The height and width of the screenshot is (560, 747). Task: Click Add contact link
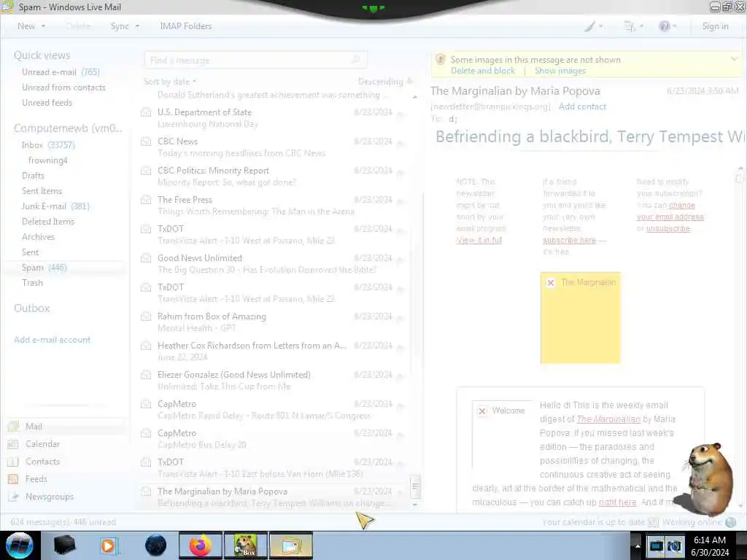(x=582, y=106)
